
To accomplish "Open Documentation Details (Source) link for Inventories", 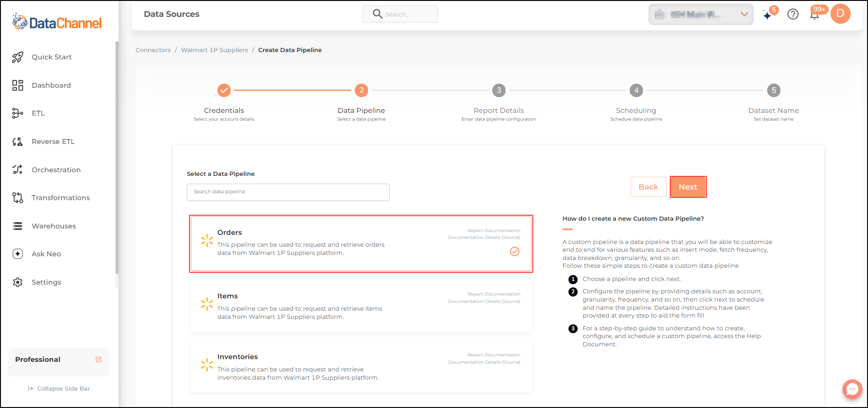I will coord(484,362).
